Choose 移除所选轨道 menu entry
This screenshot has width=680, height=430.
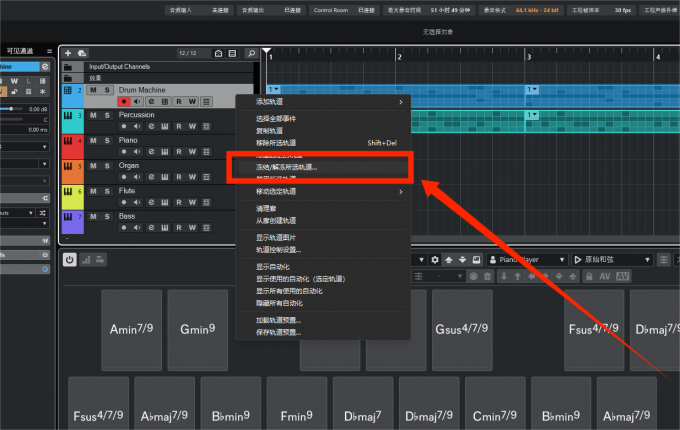[323, 143]
